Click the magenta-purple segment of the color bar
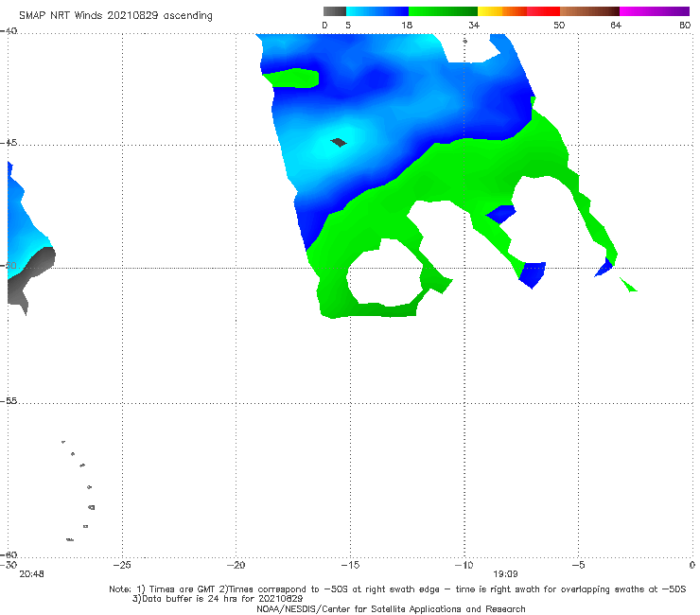The height and width of the screenshot is (615, 700). (655, 11)
